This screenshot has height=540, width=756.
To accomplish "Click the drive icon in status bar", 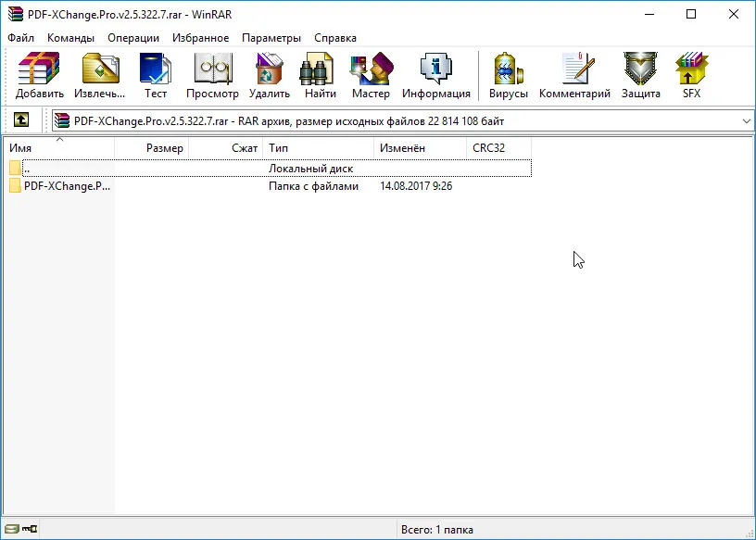I will [x=13, y=529].
